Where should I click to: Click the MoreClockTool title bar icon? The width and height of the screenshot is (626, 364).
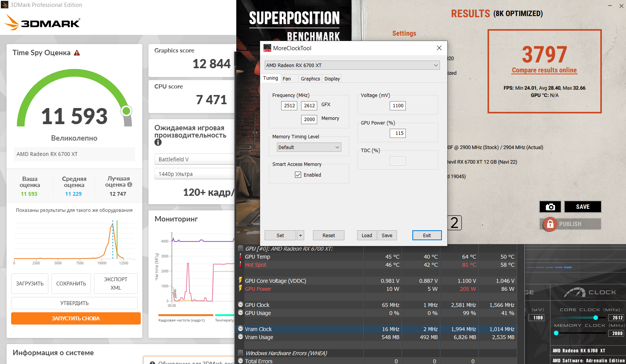267,48
